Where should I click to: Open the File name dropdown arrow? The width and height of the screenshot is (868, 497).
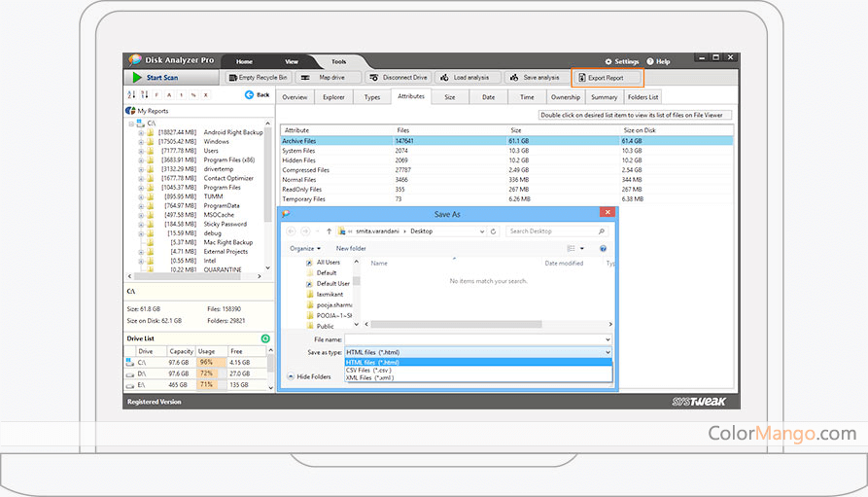(608, 339)
